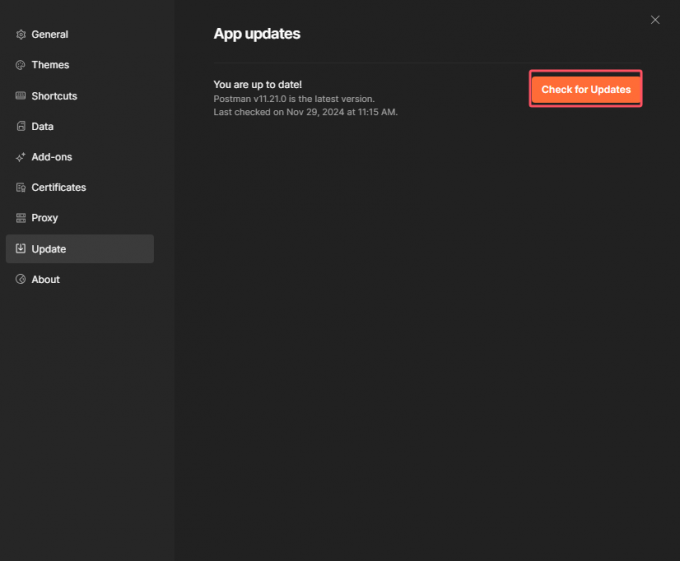Click the General gear icon

(x=20, y=35)
